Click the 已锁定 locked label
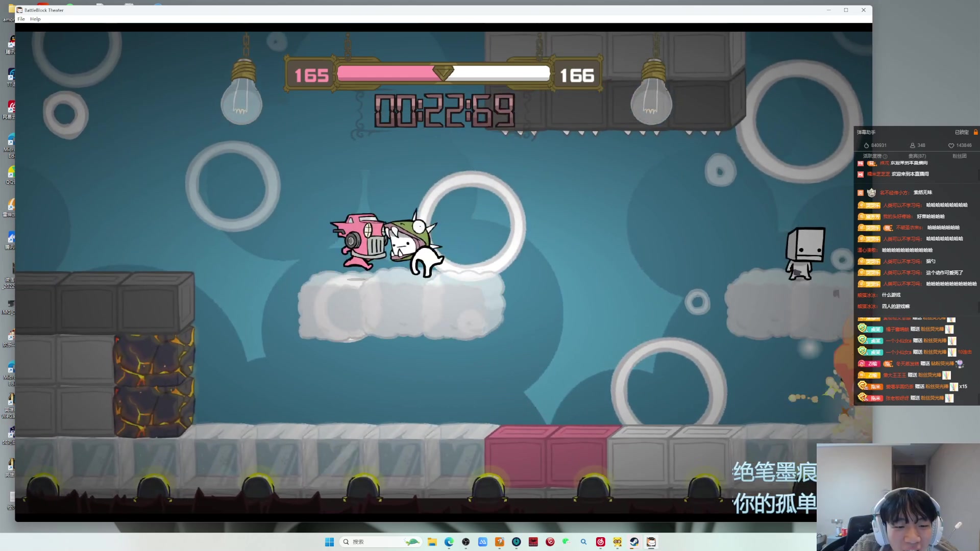This screenshot has width=980, height=551. pyautogui.click(x=962, y=132)
